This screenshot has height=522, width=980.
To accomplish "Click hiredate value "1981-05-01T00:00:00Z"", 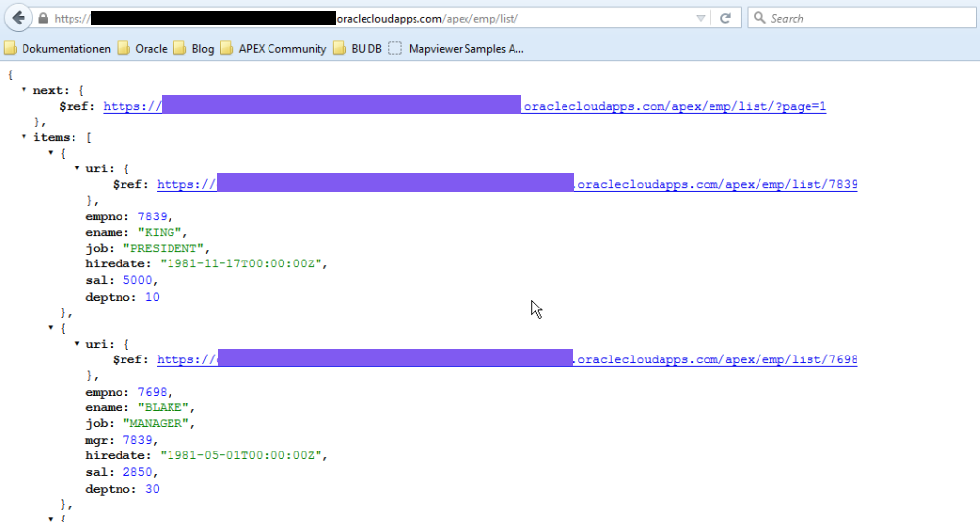I will (241, 455).
